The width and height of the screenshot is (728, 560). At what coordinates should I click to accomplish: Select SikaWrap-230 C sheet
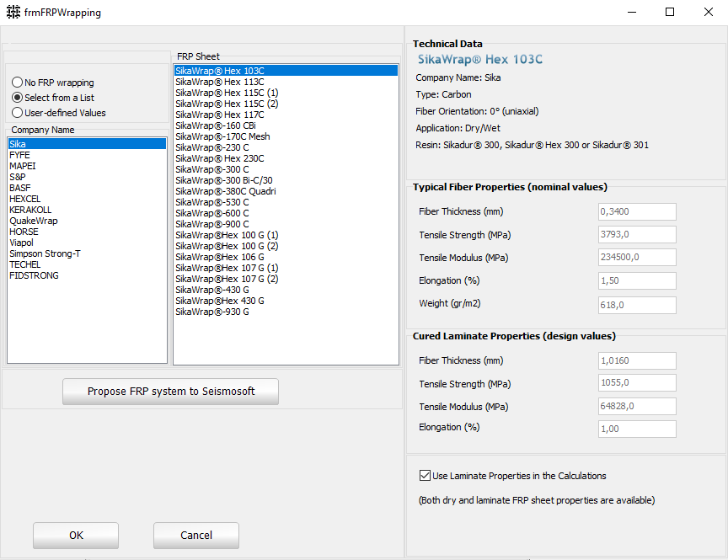(x=286, y=147)
